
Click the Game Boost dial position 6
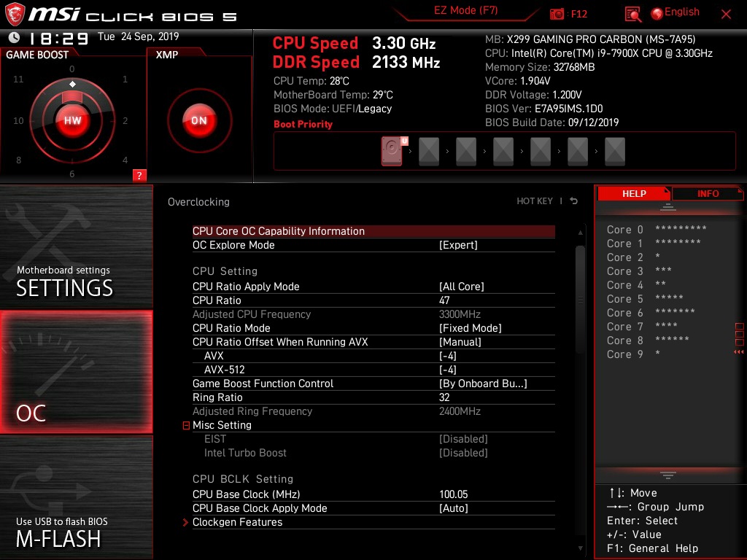coord(72,174)
